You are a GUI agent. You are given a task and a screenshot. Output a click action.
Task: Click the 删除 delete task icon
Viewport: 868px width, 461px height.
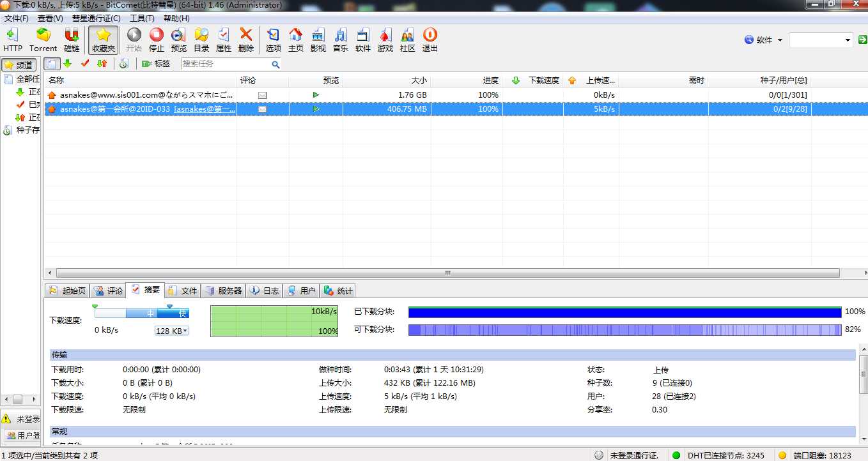(245, 40)
